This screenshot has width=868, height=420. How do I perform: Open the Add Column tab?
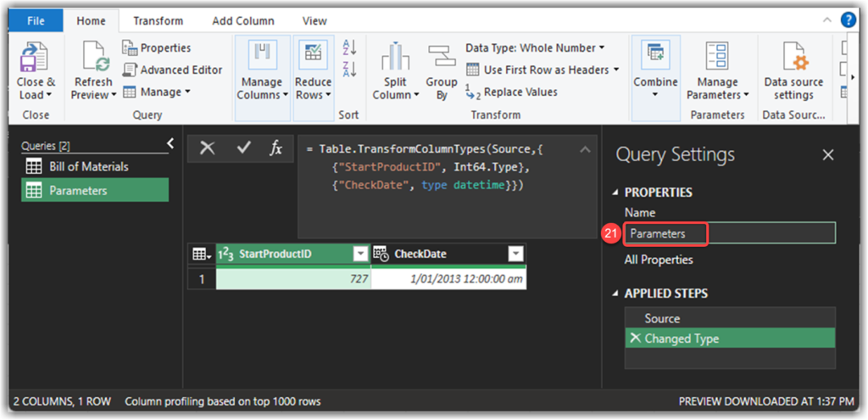tap(243, 21)
